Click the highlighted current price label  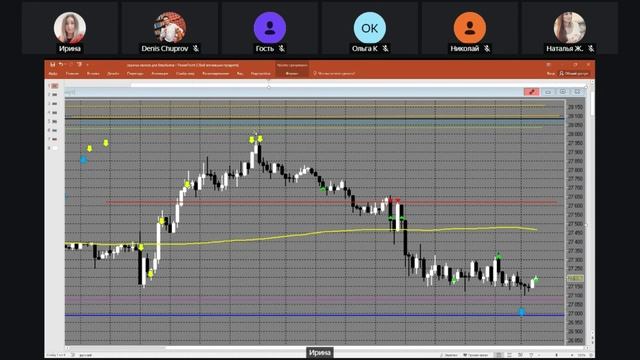(575, 278)
